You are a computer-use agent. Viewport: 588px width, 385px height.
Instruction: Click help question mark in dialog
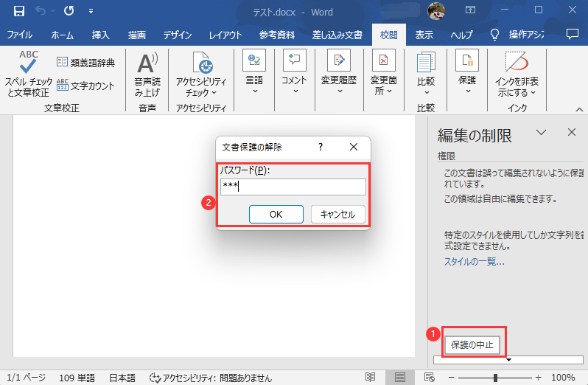321,147
